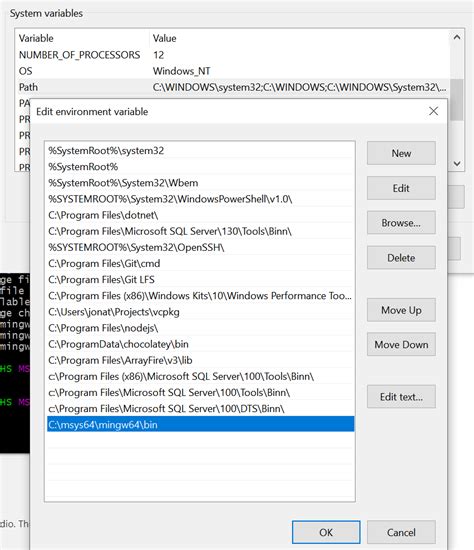This screenshot has height=550, width=474.
Task: Select the Path system variable row
Action: [x=233, y=87]
